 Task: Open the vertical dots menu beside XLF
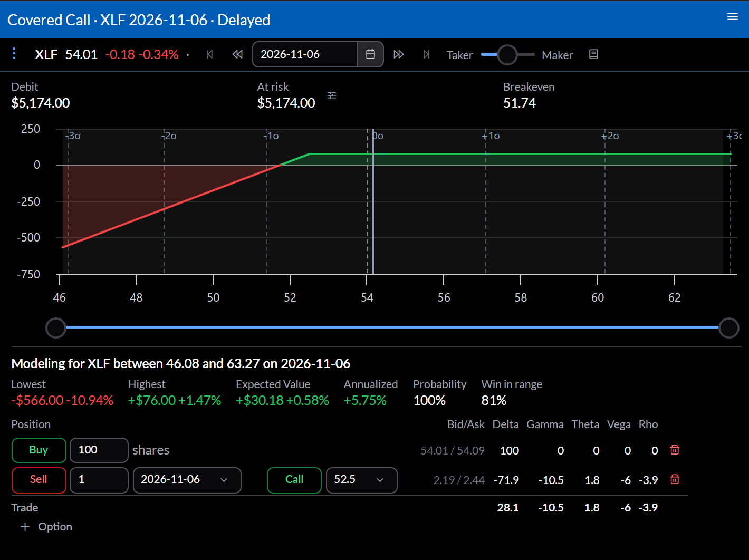14,54
